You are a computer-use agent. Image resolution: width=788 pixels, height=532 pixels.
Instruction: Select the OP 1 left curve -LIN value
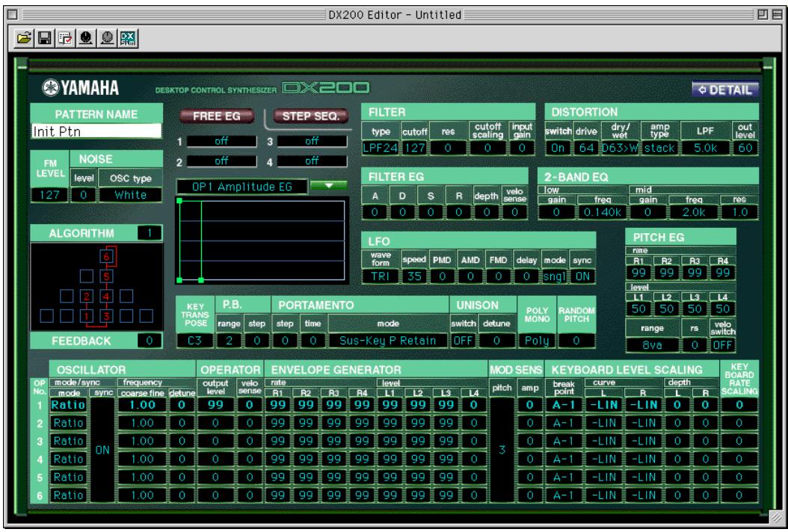(x=603, y=405)
